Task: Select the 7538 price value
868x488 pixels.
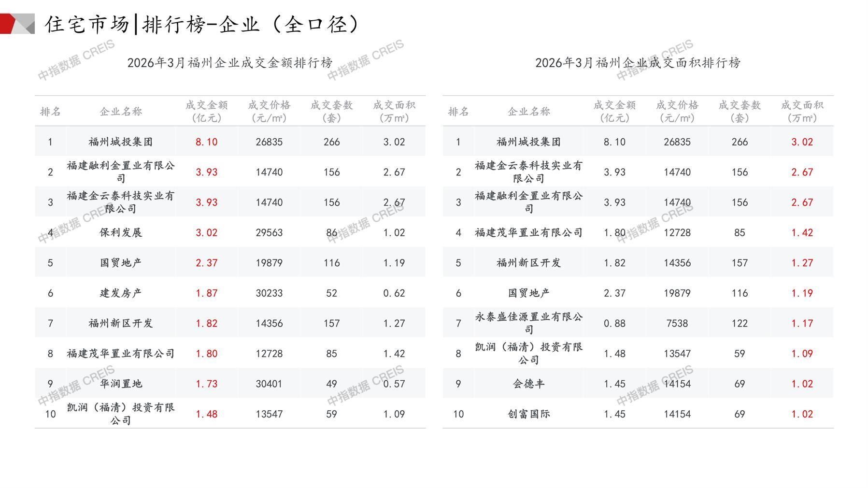Action: pyautogui.click(x=677, y=323)
